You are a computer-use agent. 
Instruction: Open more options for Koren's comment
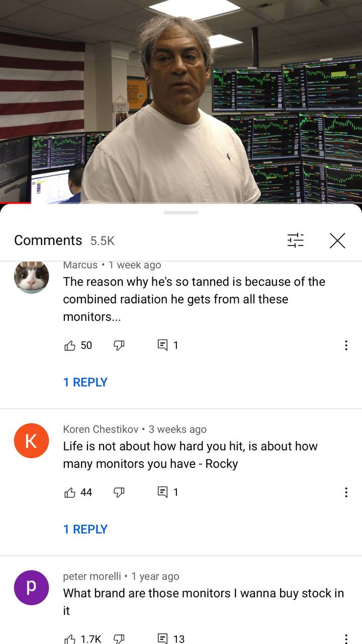346,492
